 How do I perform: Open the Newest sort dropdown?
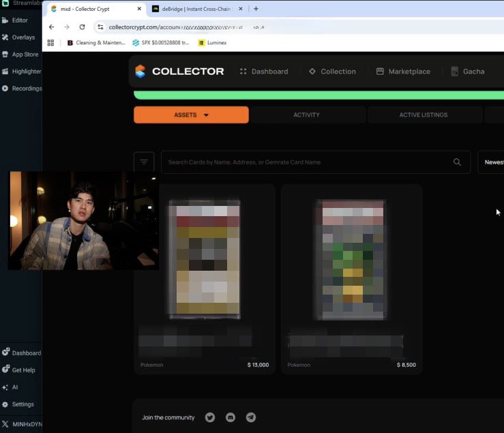(x=491, y=162)
